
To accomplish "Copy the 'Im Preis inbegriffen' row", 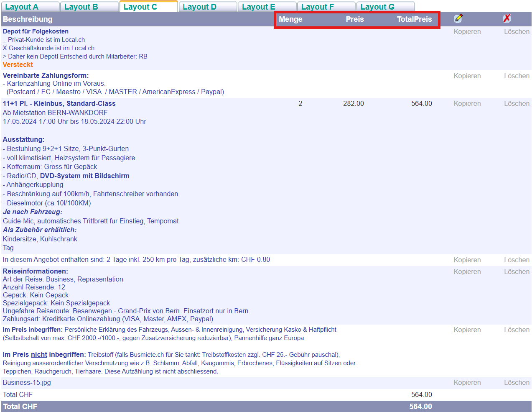I will [467, 330].
